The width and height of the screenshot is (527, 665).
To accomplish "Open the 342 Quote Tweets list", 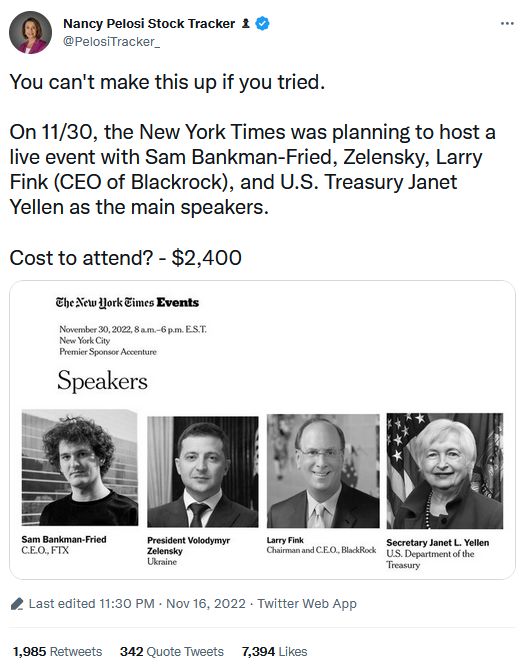I will pos(172,651).
